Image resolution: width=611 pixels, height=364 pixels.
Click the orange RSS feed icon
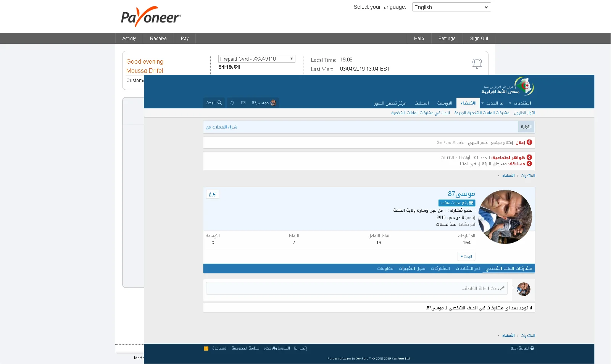[206, 348]
